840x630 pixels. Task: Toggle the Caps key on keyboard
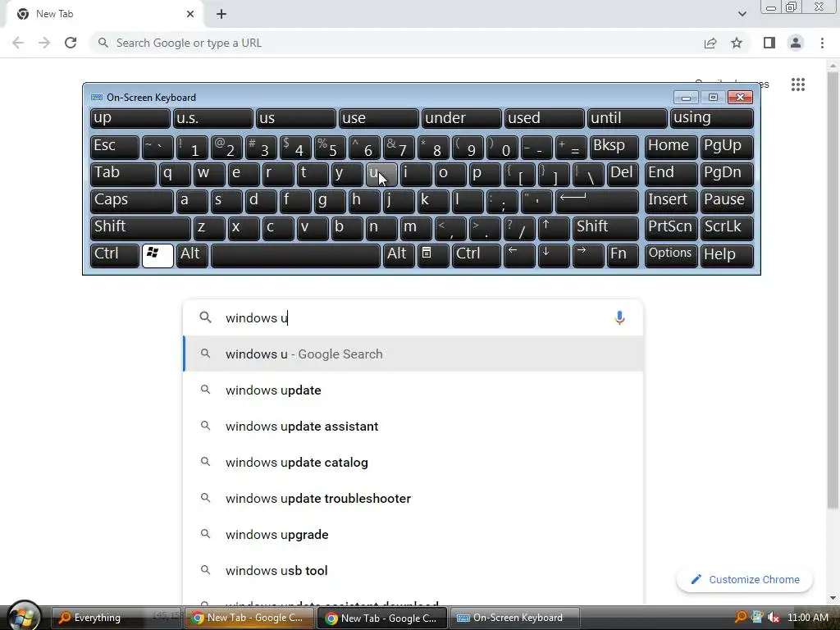pos(132,202)
